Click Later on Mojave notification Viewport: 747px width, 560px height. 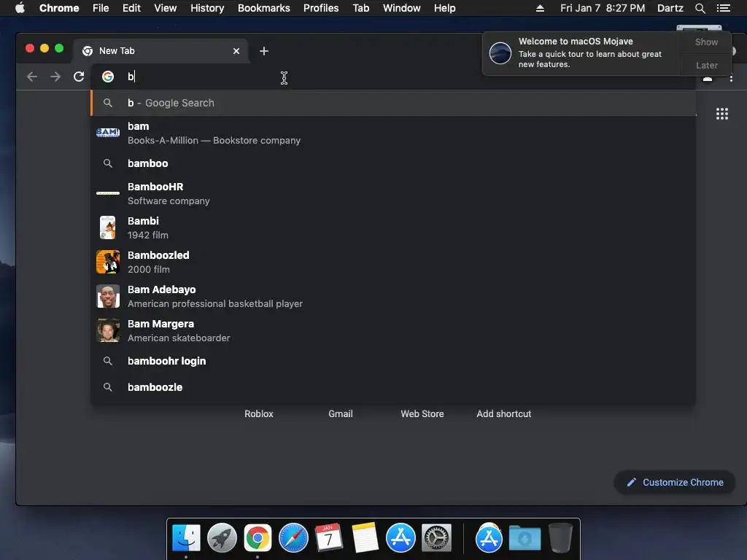click(706, 65)
